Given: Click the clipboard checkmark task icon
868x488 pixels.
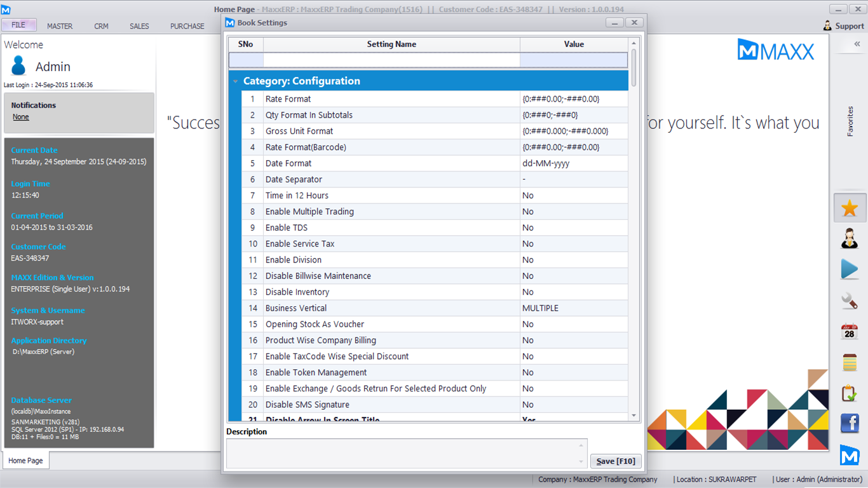Looking at the screenshot, I should [850, 393].
